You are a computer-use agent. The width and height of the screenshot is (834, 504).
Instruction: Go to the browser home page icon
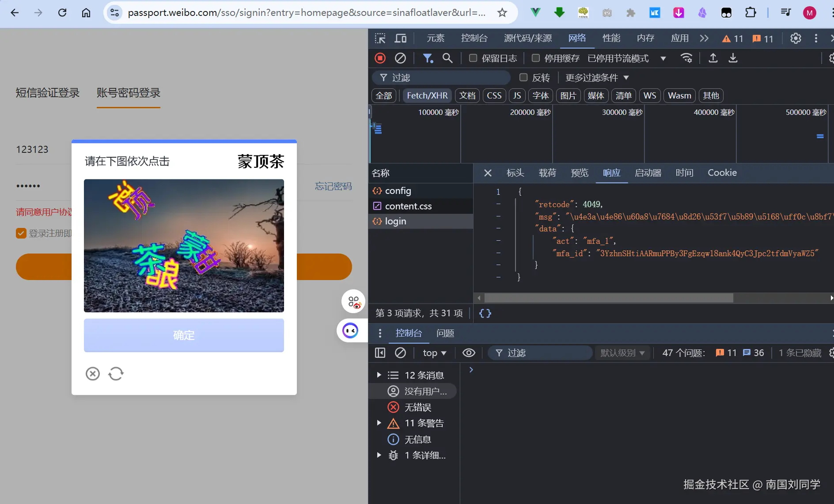86,13
